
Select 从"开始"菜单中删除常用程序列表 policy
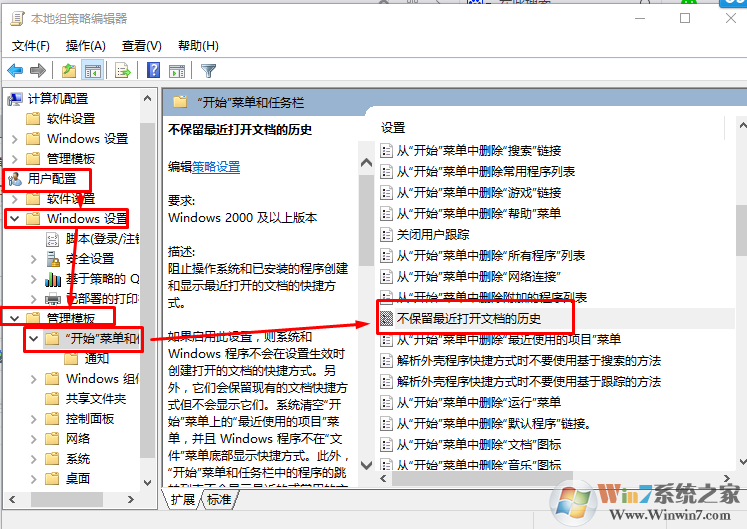pyautogui.click(x=486, y=172)
